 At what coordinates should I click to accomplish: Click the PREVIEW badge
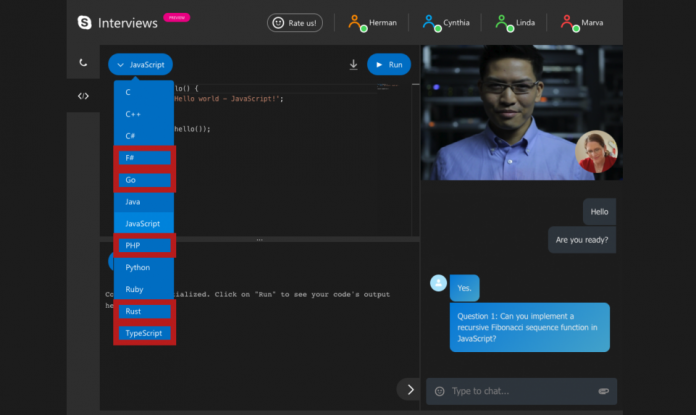177,17
